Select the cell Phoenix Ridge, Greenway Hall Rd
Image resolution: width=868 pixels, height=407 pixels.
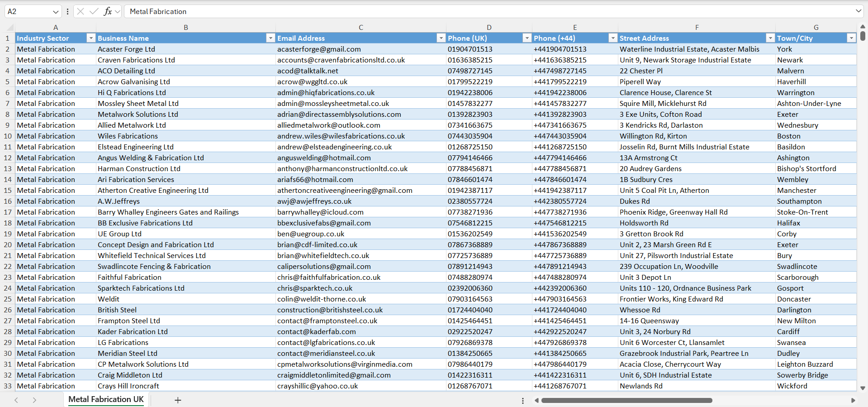[x=697, y=212]
